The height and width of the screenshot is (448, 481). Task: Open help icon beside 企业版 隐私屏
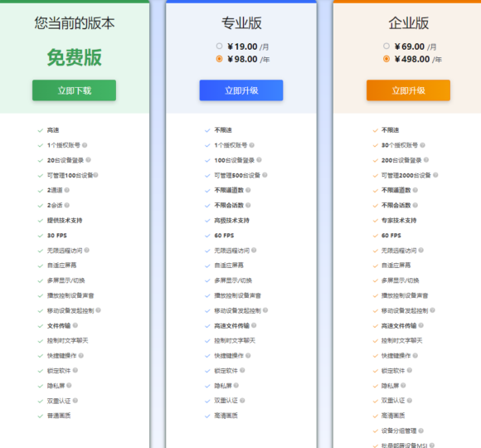(x=403, y=386)
